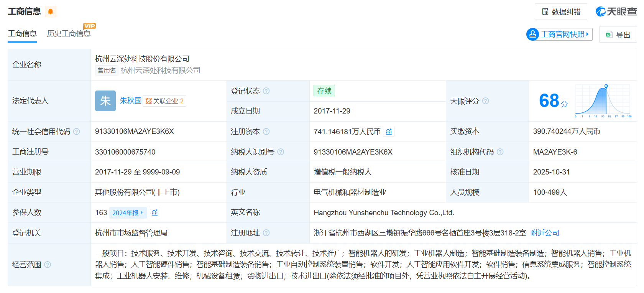The height and width of the screenshot is (293, 644).
Task: Open 关联企业 2 related companies
Action: point(164,101)
